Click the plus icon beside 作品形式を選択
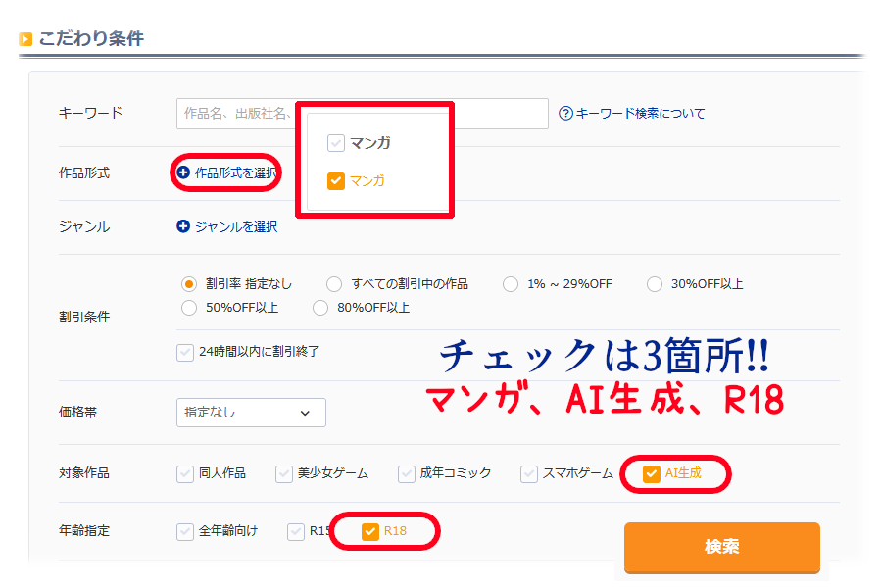 coord(183,172)
